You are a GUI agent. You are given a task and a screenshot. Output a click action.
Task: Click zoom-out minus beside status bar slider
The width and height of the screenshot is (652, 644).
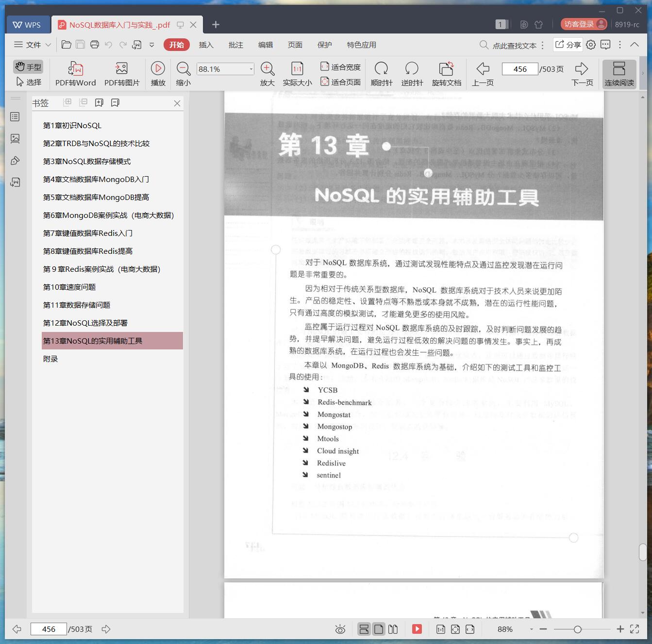tap(543, 629)
